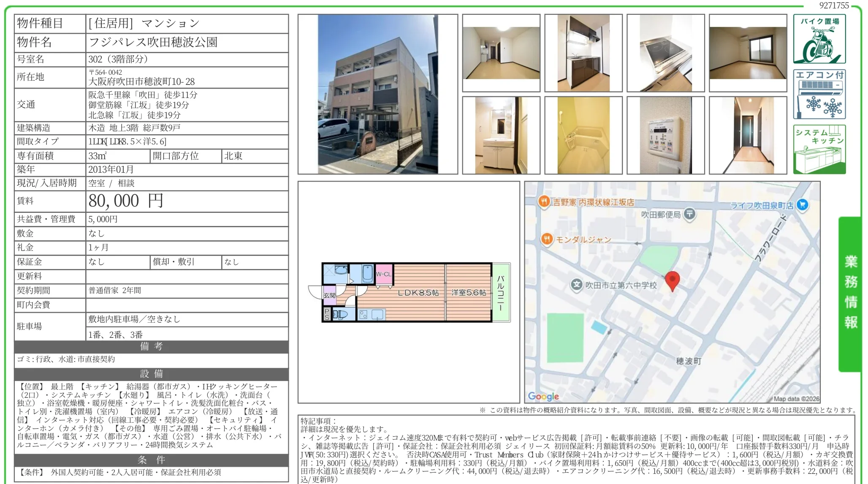Click the バイク置場 motorcycle icon
This screenshot has height=484, width=868.
pos(819,38)
